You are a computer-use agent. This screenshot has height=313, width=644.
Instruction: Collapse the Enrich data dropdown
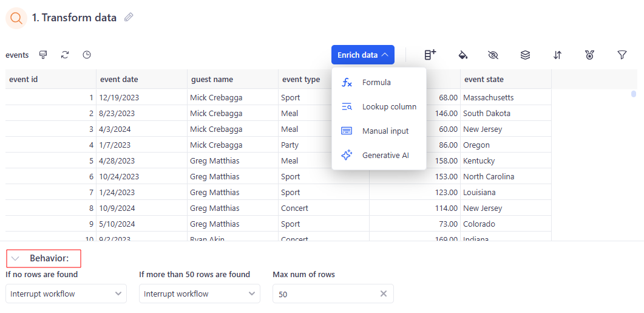coord(363,55)
